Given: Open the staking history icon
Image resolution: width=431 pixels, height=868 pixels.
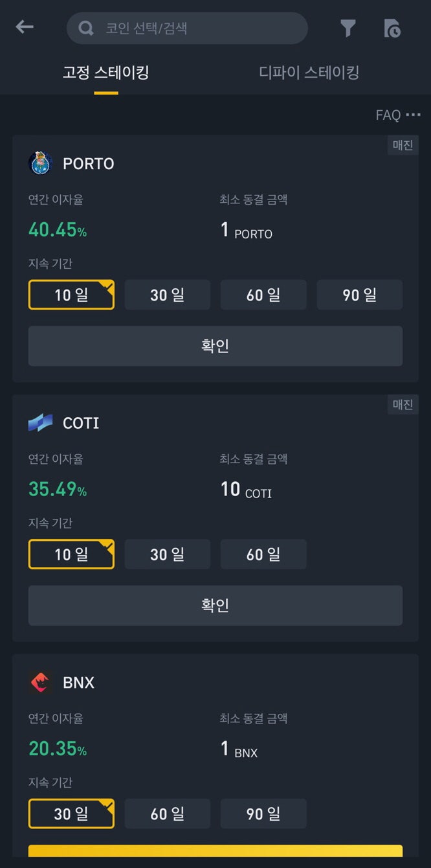Looking at the screenshot, I should click(392, 29).
